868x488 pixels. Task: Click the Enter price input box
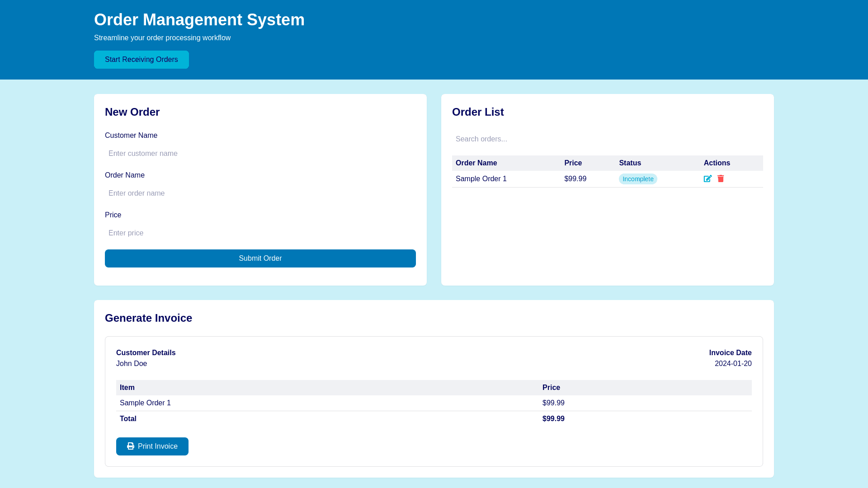pyautogui.click(x=260, y=233)
